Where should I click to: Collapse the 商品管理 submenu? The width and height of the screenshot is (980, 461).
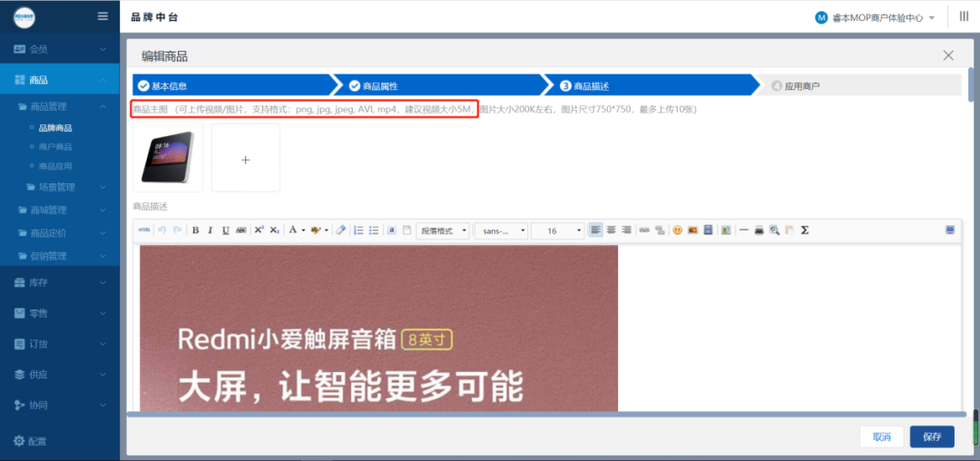[x=59, y=106]
